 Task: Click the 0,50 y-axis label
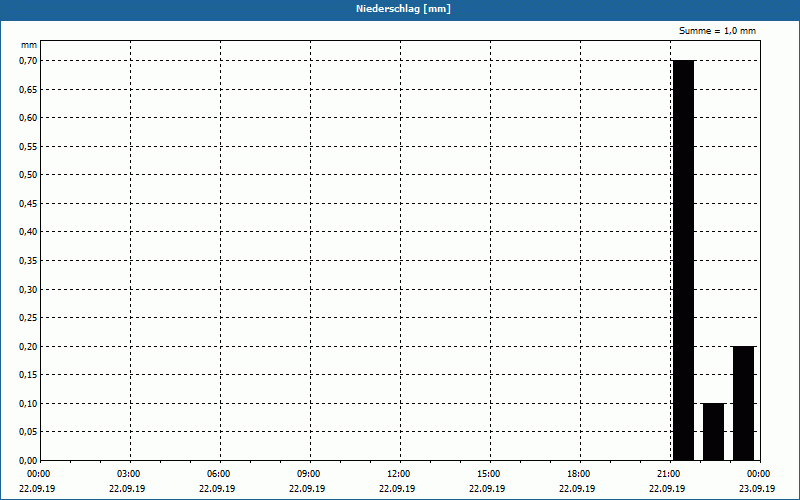[28, 175]
